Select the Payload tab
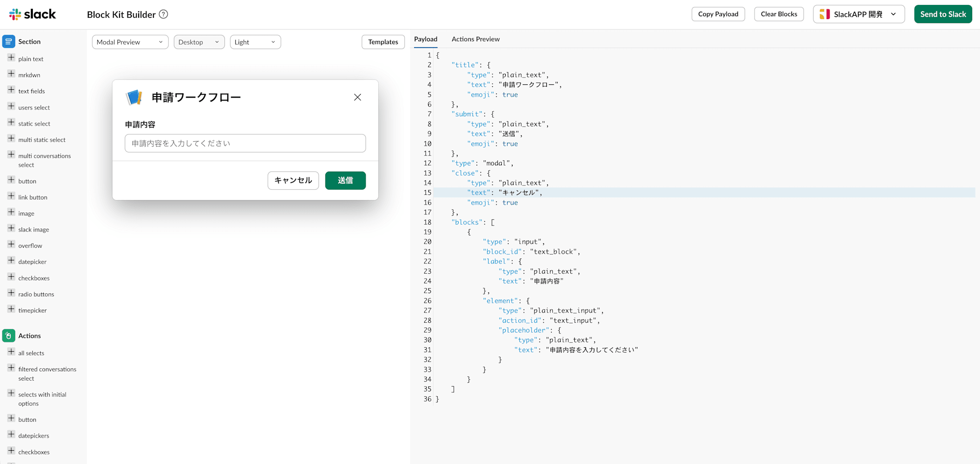 425,39
